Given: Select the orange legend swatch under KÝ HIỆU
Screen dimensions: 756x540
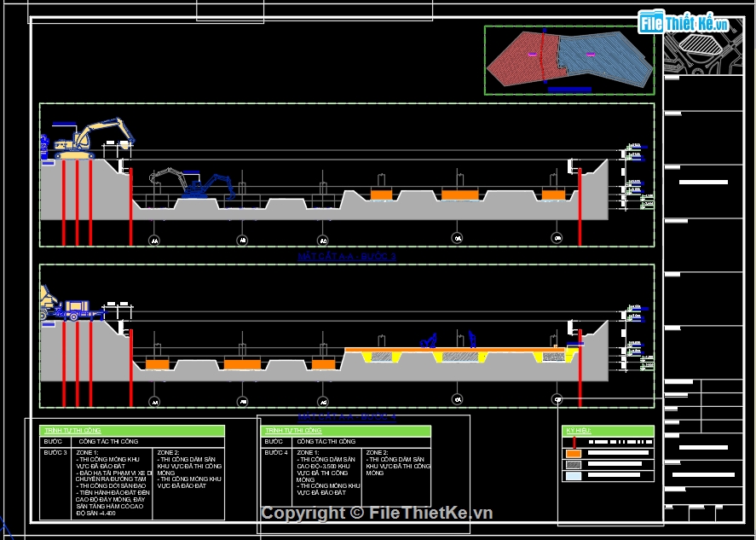Looking at the screenshot, I should point(574,454).
